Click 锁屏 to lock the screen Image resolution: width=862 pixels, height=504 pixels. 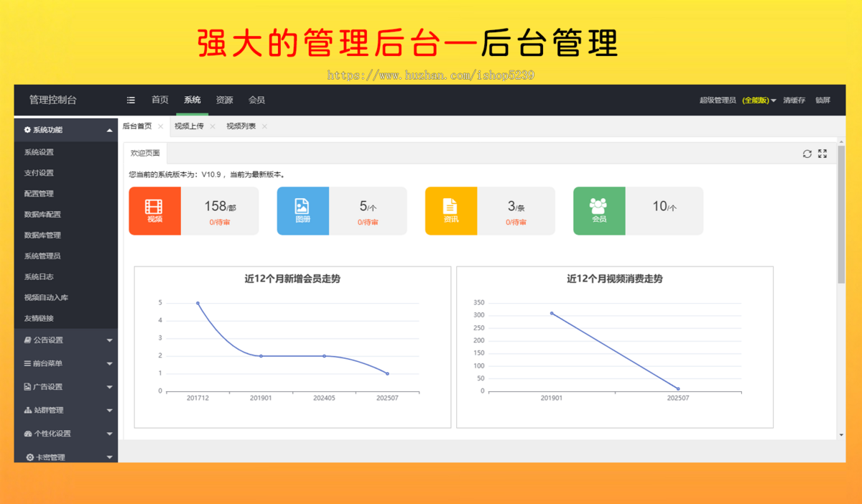click(822, 101)
